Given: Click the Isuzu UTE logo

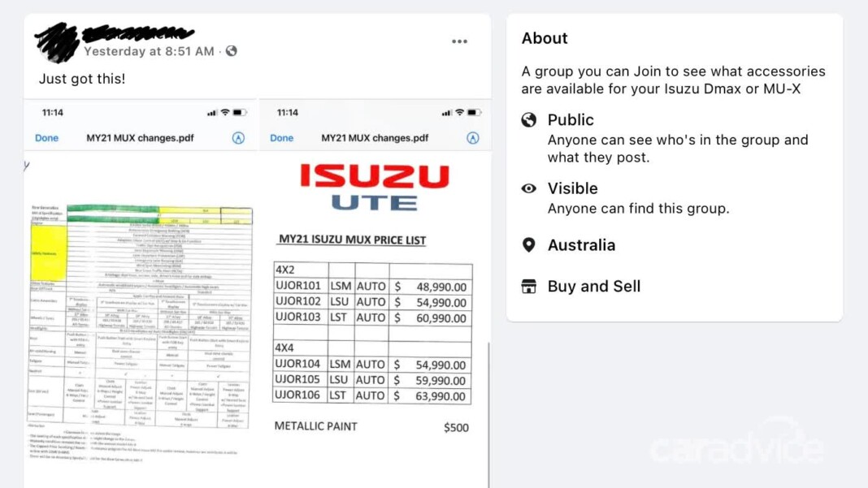Looking at the screenshot, I should click(x=375, y=187).
